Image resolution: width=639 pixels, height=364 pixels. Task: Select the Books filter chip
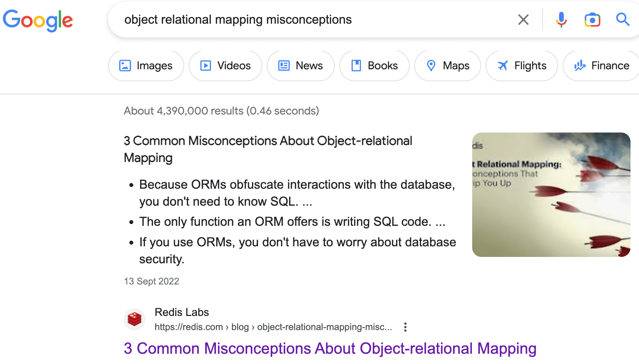click(x=374, y=66)
